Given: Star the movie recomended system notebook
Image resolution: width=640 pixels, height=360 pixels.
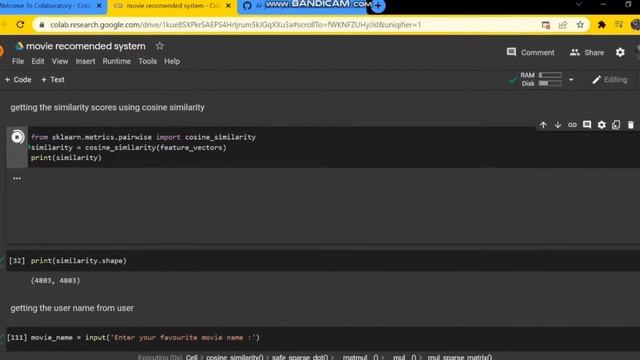Looking at the screenshot, I should pyautogui.click(x=160, y=46).
